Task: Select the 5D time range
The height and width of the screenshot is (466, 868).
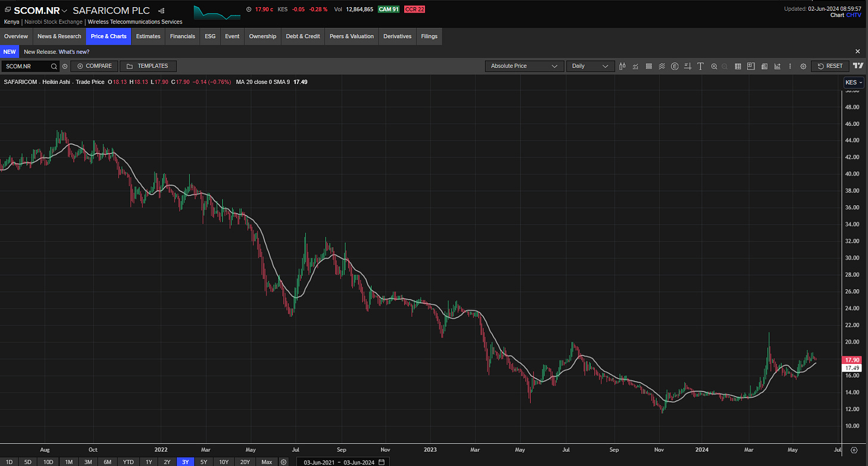Action: pyautogui.click(x=27, y=462)
